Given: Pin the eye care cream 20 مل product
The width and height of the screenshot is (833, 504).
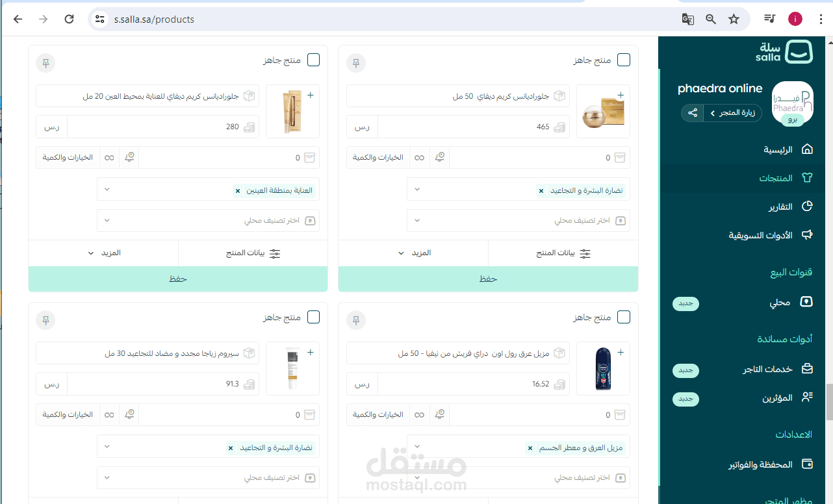Looking at the screenshot, I should pos(45,63).
